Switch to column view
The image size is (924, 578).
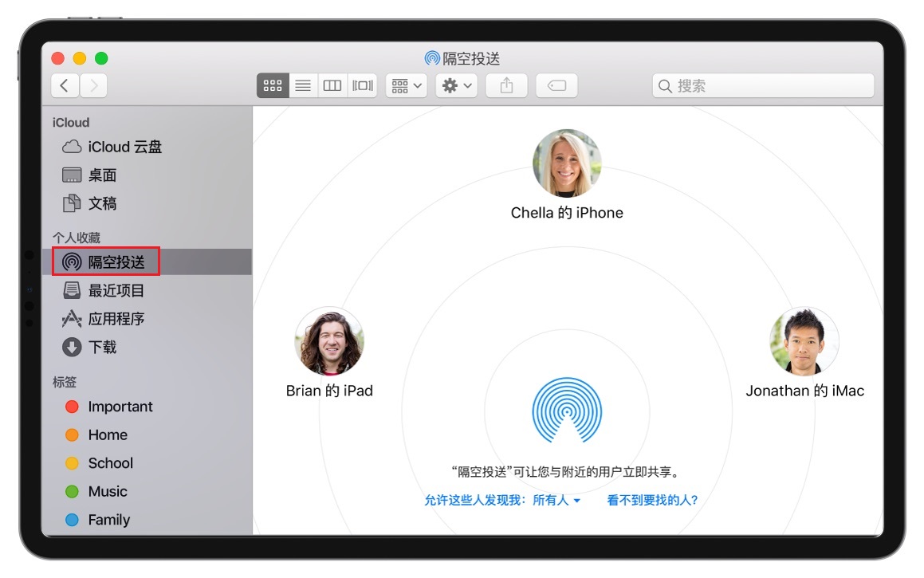[332, 86]
